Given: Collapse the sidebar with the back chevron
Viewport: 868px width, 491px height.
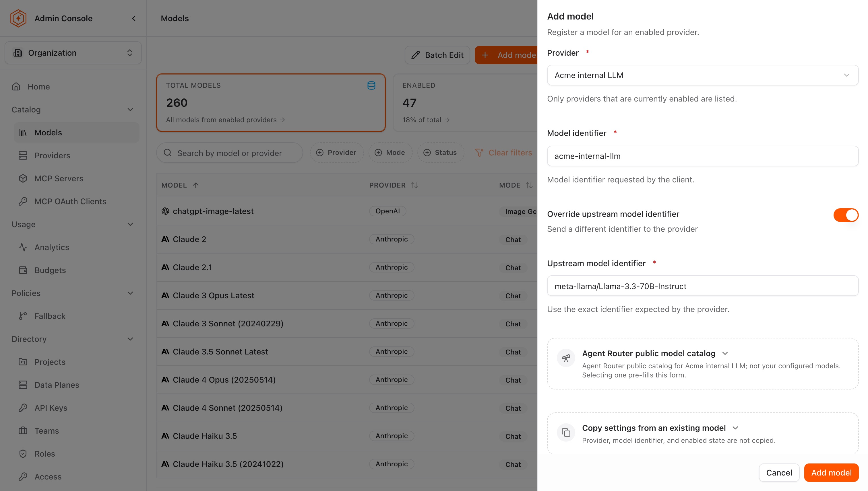Looking at the screenshot, I should click(x=134, y=18).
